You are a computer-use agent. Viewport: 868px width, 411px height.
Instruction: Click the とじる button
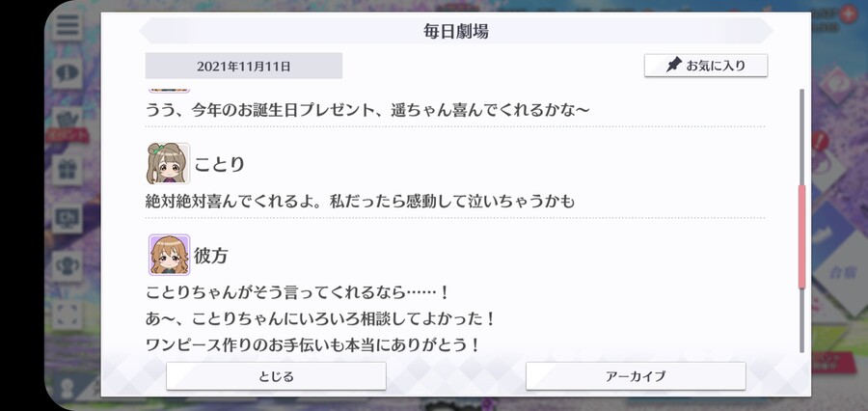(x=276, y=376)
